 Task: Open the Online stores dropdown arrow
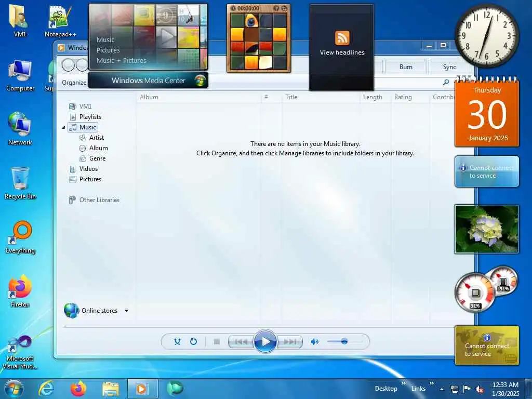coord(126,311)
